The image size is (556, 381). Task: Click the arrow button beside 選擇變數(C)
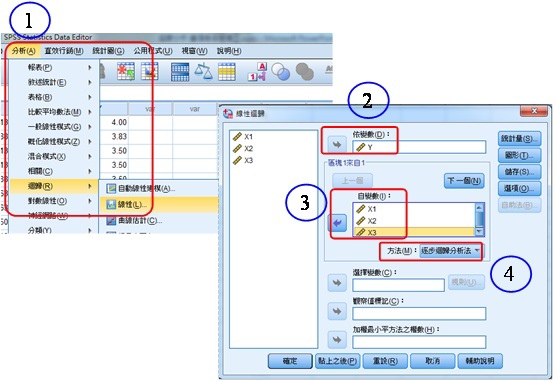coord(337,283)
